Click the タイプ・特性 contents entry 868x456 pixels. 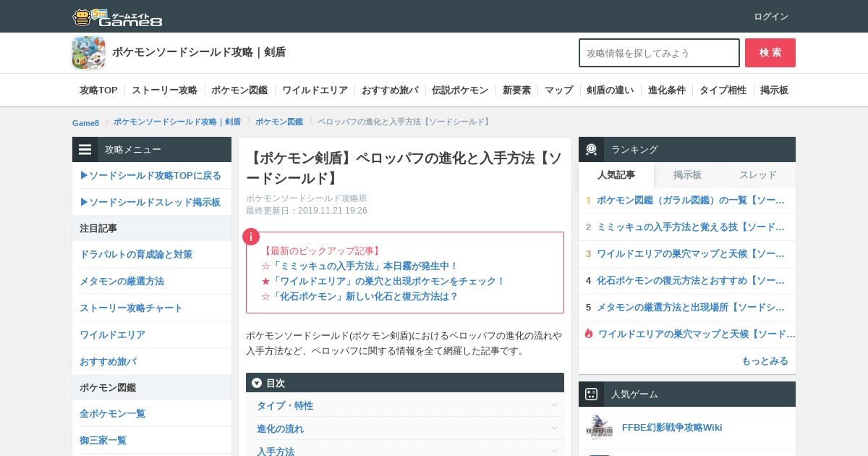pos(285,405)
